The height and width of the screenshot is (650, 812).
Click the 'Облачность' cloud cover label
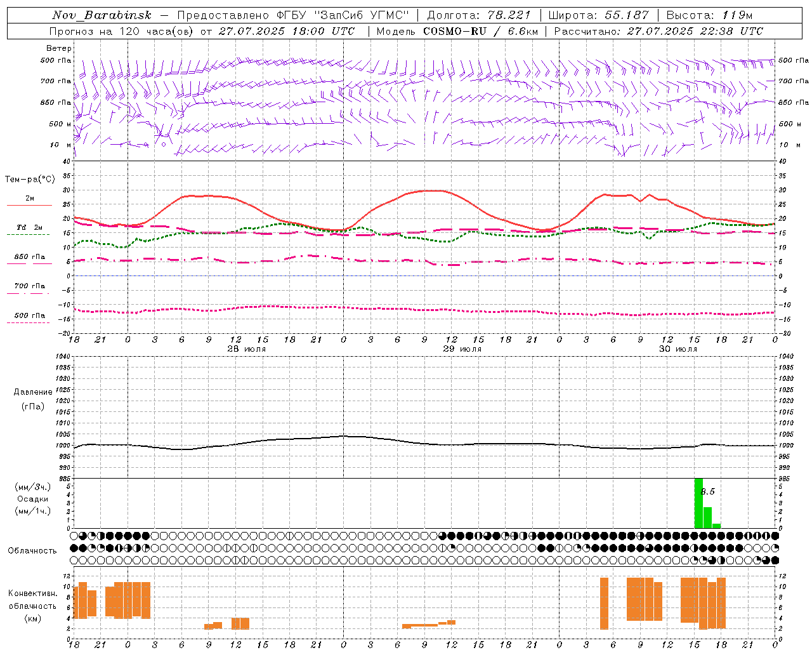coord(32,550)
